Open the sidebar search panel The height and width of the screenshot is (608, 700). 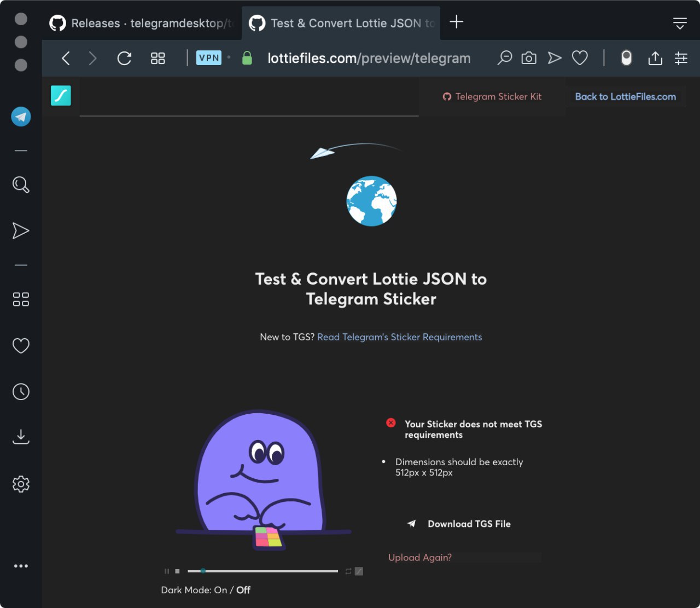pyautogui.click(x=21, y=184)
